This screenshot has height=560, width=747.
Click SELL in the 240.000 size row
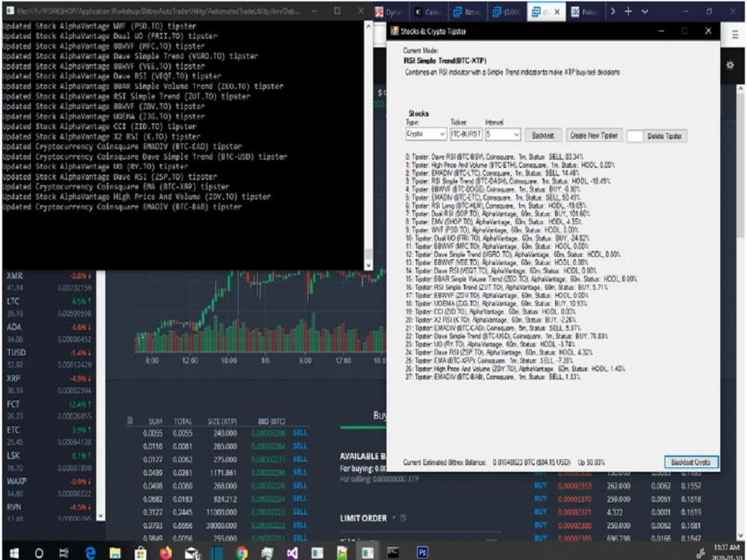coord(300,433)
